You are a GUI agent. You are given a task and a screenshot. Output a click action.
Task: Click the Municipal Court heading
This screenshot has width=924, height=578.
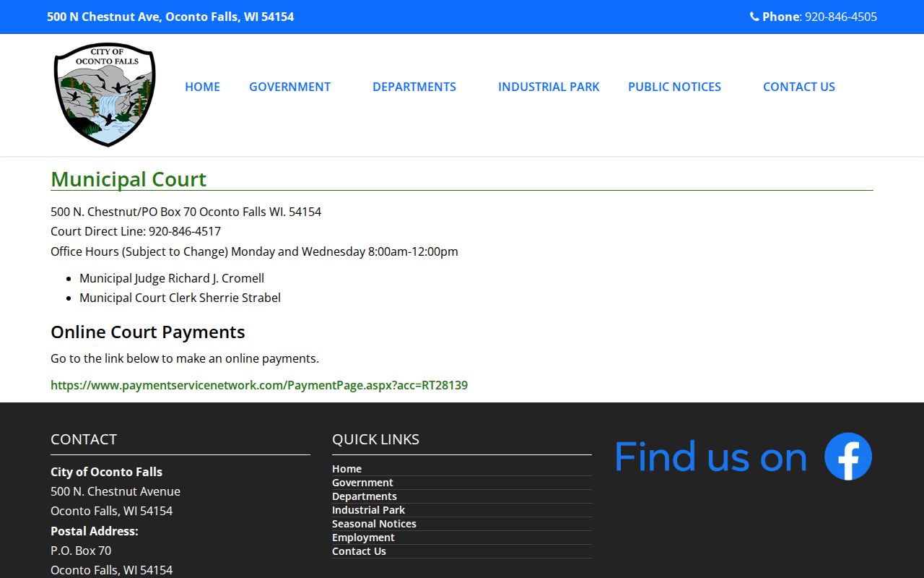coord(128,179)
